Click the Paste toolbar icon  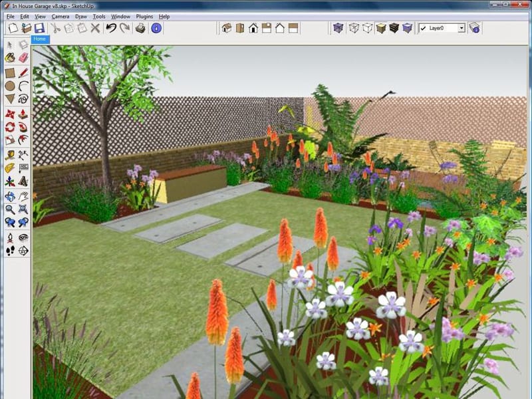[82, 28]
